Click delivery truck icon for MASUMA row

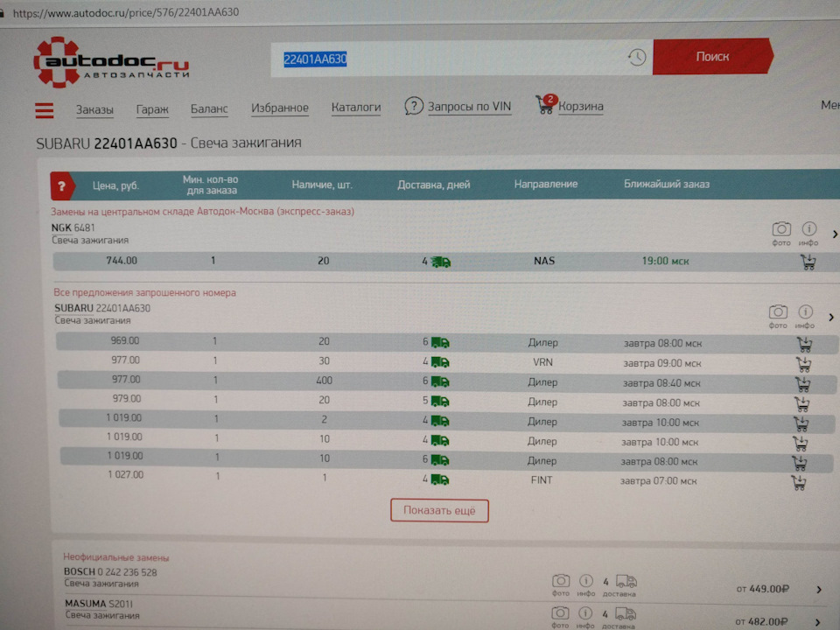click(625, 613)
